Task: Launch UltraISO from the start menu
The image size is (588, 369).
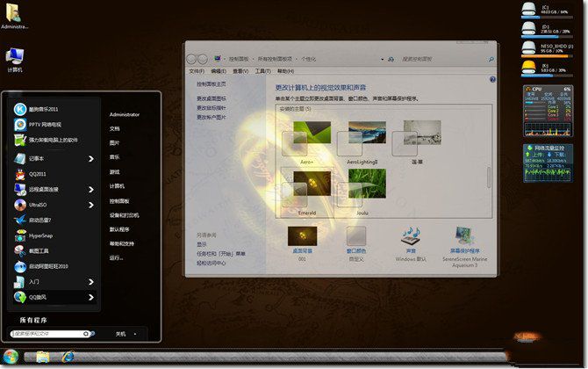Action: pos(39,205)
